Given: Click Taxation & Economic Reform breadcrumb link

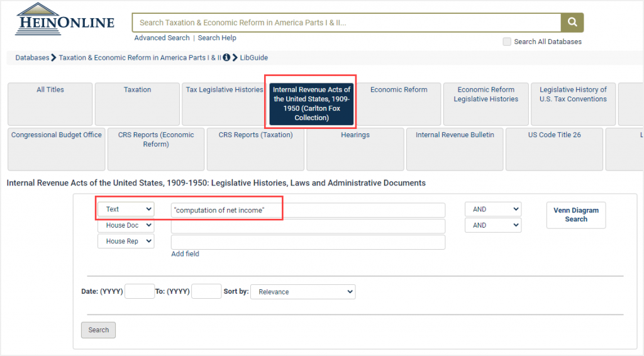Looking at the screenshot, I should tap(140, 57).
